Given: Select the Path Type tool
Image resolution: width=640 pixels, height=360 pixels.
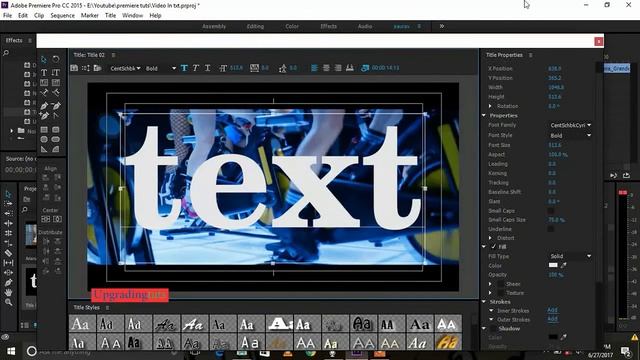Looking at the screenshot, I should (x=44, y=92).
